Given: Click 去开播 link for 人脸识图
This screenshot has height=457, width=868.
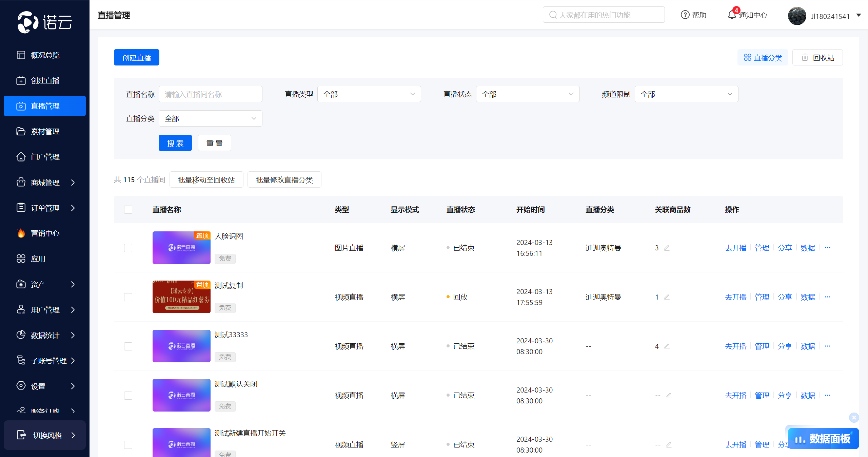Looking at the screenshot, I should pyautogui.click(x=736, y=248).
